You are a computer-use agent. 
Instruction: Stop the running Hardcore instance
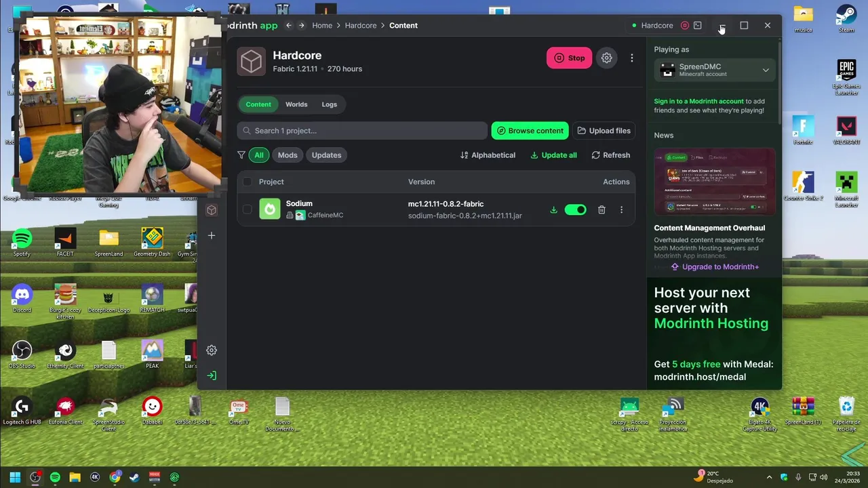(x=569, y=58)
